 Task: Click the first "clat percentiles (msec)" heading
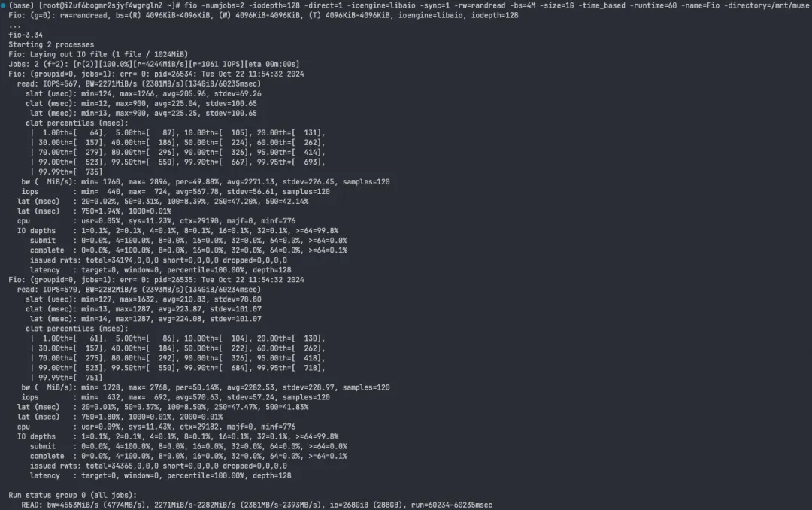pos(77,123)
